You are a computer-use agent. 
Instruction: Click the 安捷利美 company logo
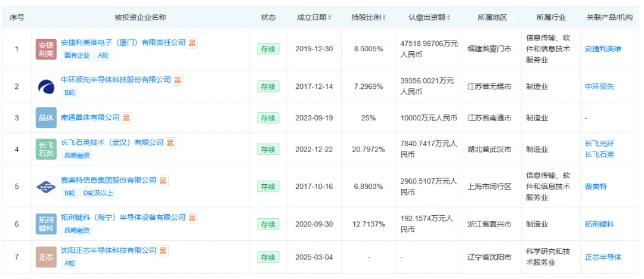(46, 49)
